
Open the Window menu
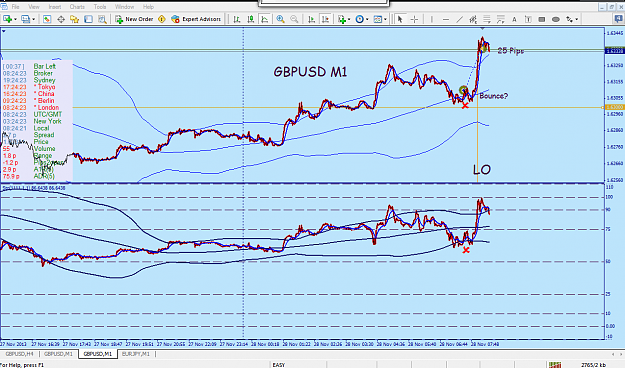(x=124, y=7)
